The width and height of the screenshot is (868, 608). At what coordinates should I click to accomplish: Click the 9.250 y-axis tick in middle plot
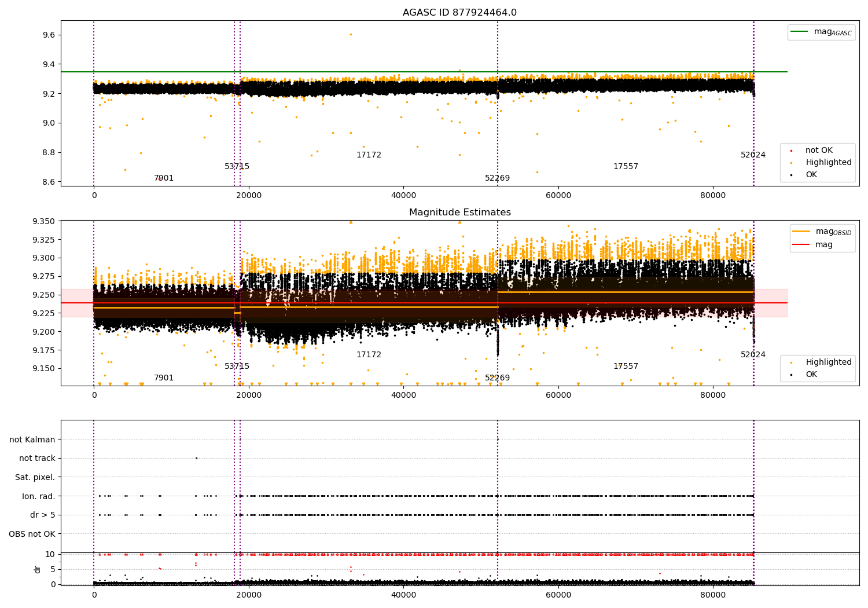pos(44,295)
